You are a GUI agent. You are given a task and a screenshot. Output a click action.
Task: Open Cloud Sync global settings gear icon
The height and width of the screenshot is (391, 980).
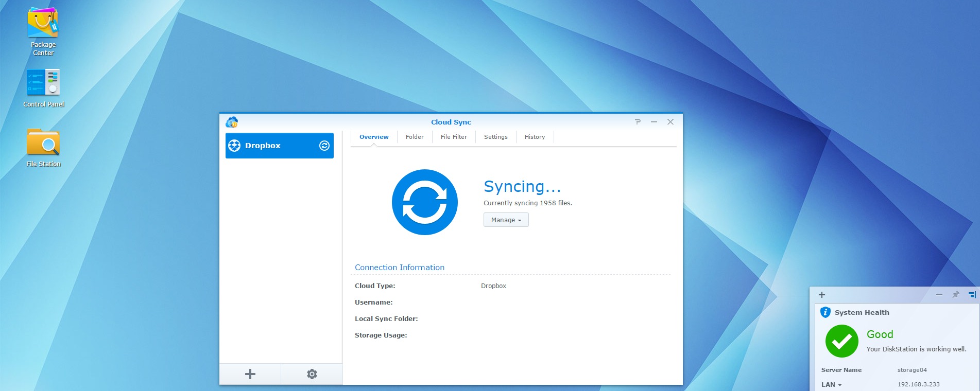coord(312,374)
